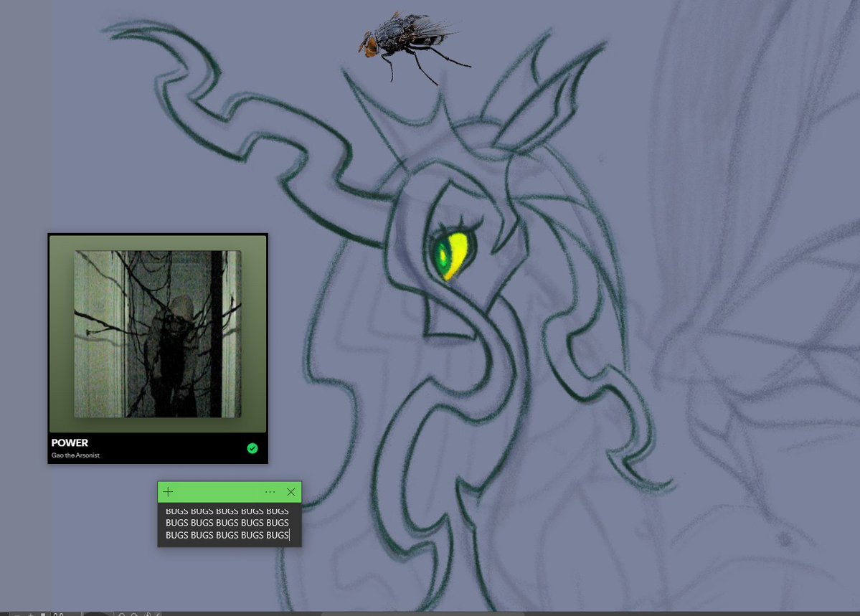The height and width of the screenshot is (616, 860).
Task: Toggle the green saved checkmark on POWER
Action: click(252, 448)
